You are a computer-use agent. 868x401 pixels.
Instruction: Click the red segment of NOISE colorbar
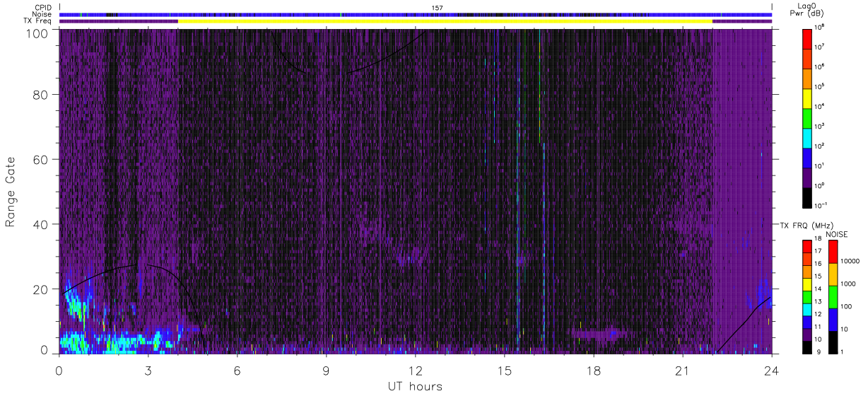coord(833,252)
